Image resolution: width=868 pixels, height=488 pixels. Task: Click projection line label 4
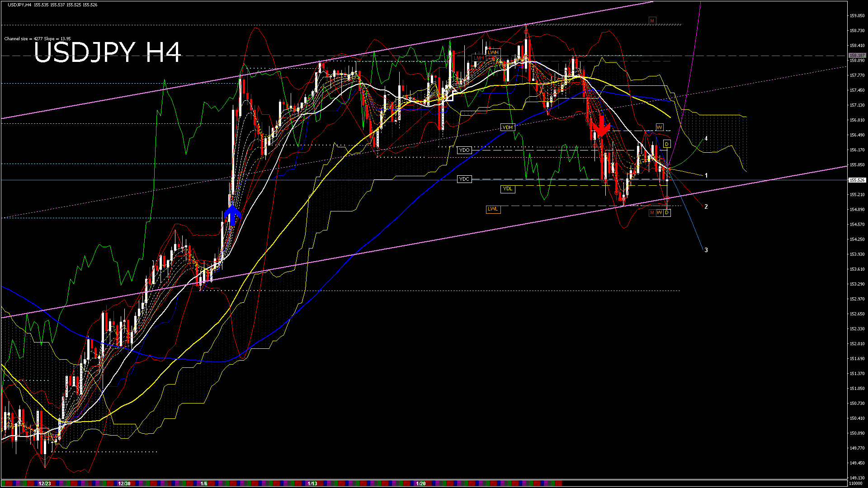tap(706, 139)
